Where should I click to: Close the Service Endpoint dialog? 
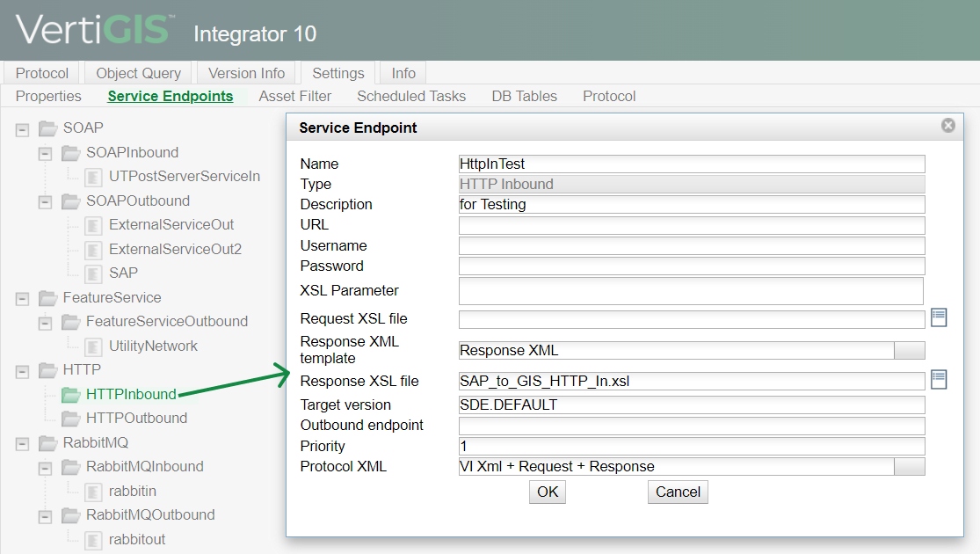(948, 126)
